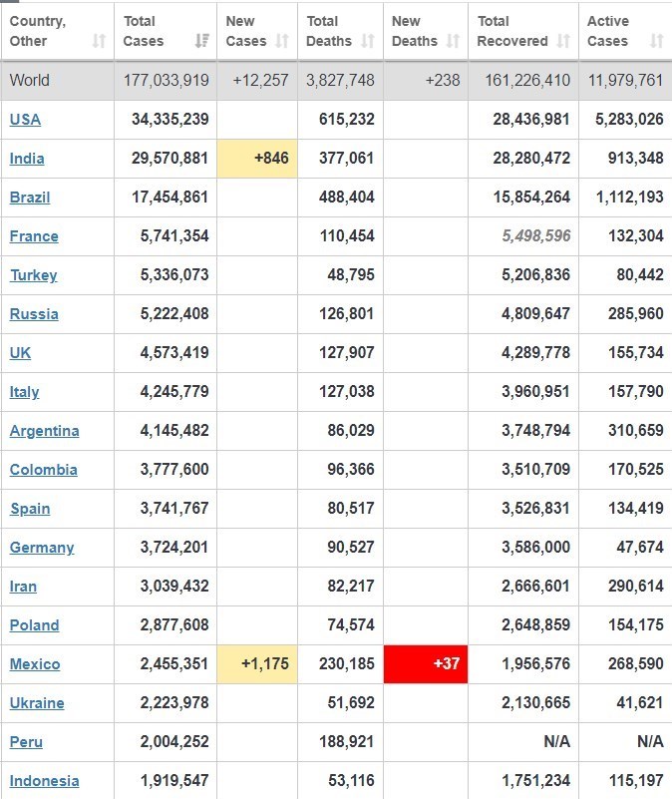The height and width of the screenshot is (799, 672).
Task: Select the Turkey link
Action: pos(33,275)
